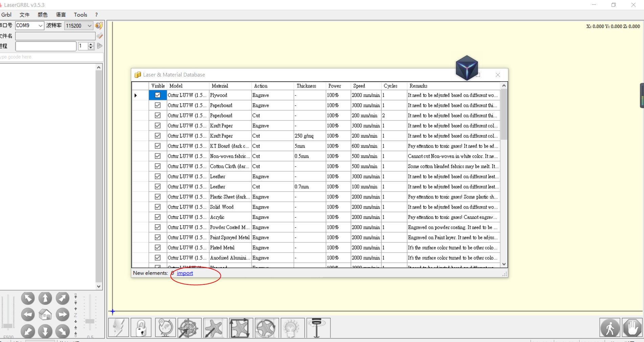
Task: Click the star in circle button
Action: click(267, 327)
